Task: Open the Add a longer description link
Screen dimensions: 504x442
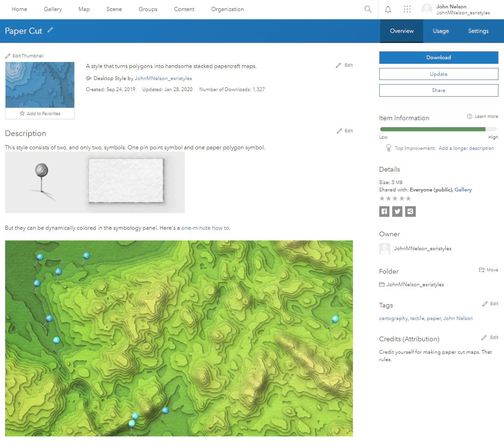Action: coord(466,148)
